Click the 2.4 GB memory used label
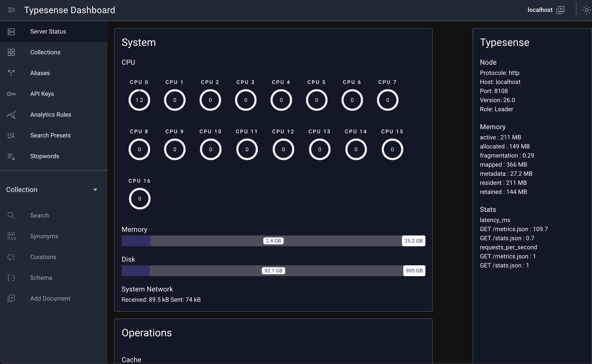 (x=273, y=241)
